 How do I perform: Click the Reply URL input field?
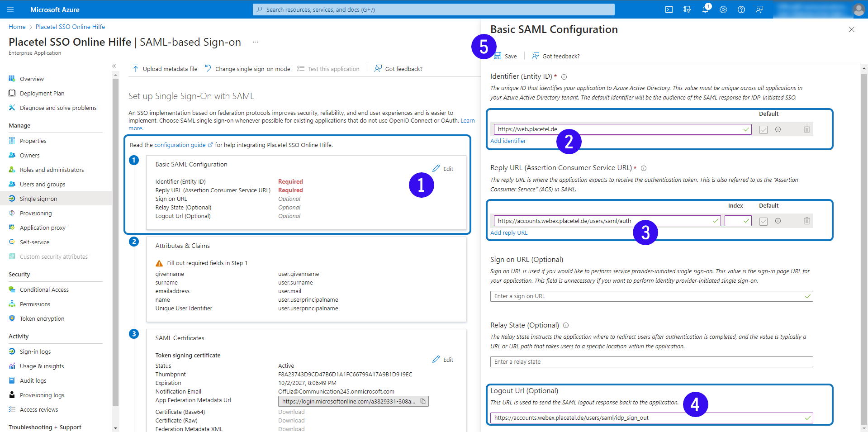pos(607,221)
